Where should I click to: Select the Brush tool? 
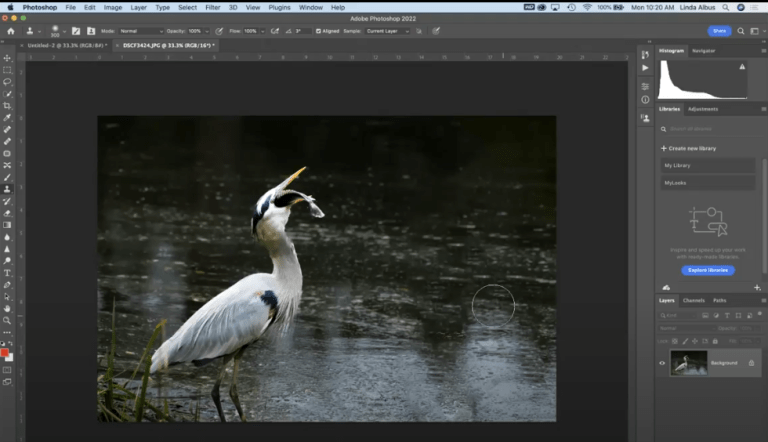(x=7, y=177)
